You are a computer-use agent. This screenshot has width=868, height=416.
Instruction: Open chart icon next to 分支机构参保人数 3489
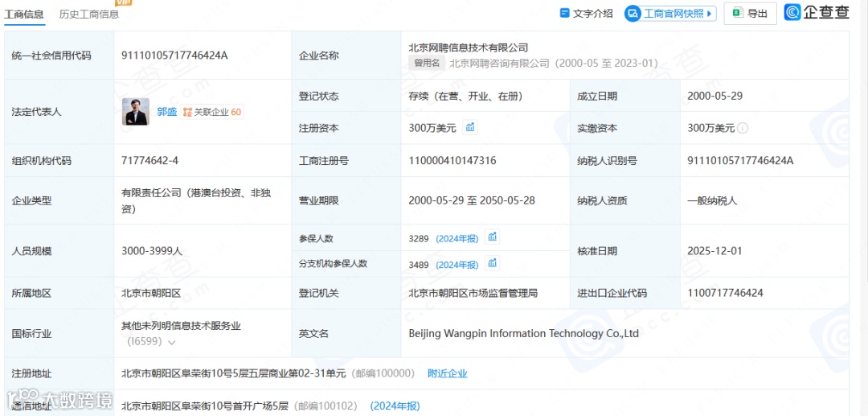(x=492, y=263)
